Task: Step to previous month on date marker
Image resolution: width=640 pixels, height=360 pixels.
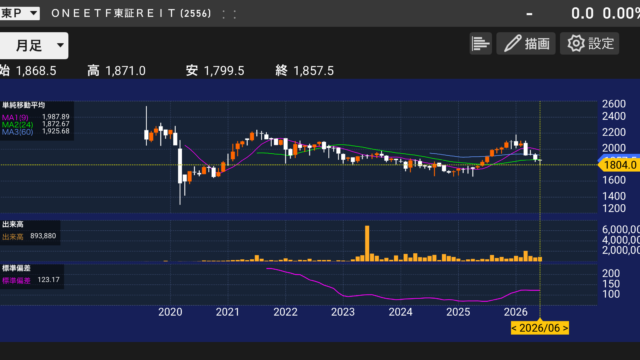Action: [x=514, y=328]
